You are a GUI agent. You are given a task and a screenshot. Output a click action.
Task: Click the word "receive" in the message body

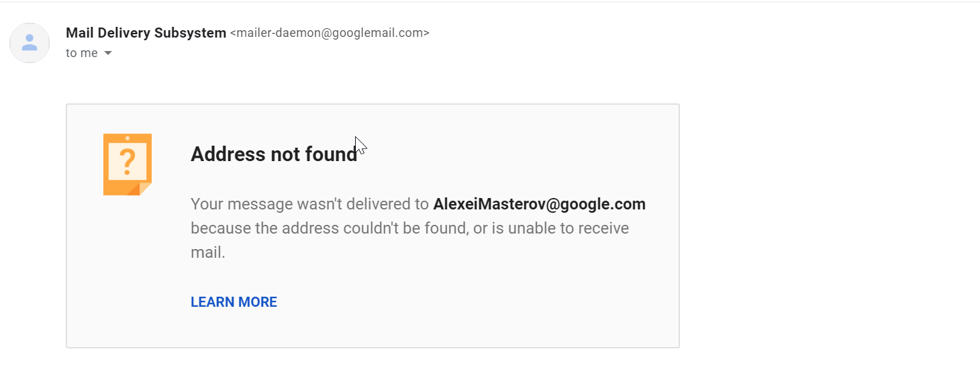(603, 228)
